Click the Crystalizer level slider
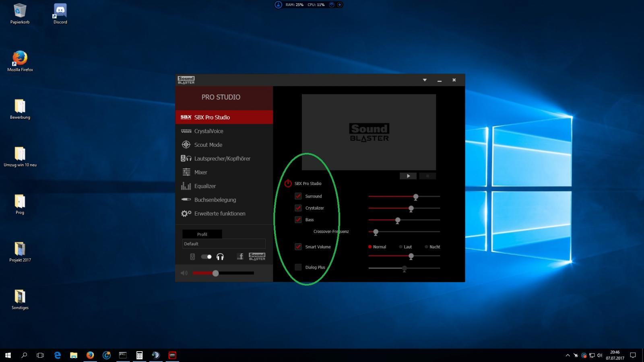Viewport: 644px width, 362px height. (x=404, y=208)
